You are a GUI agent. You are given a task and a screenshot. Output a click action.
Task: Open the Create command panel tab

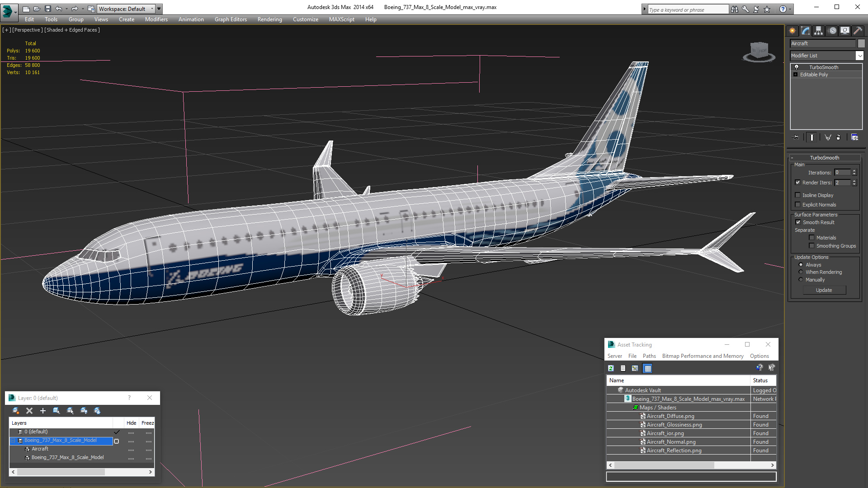click(793, 31)
